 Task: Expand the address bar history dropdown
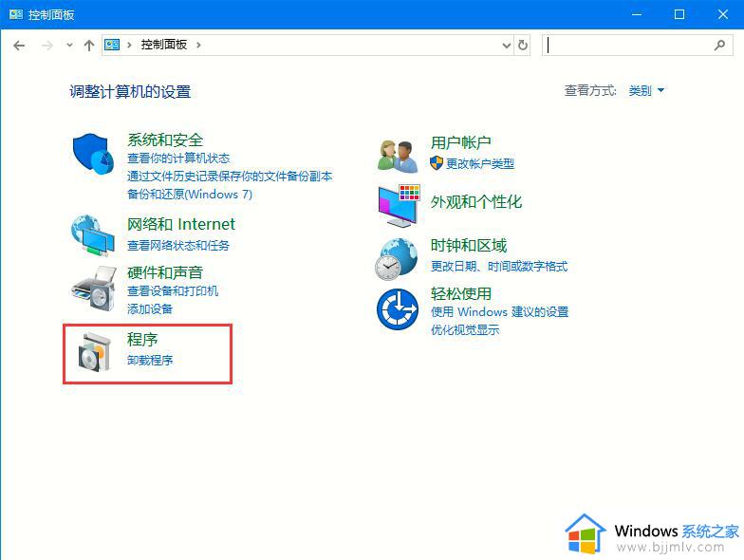507,46
